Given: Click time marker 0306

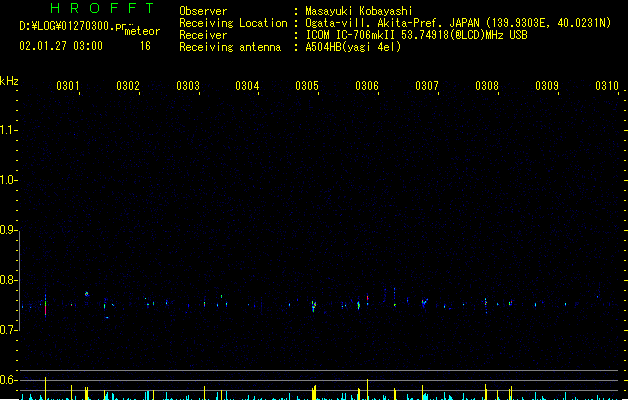Looking at the screenshot, I should [367, 86].
